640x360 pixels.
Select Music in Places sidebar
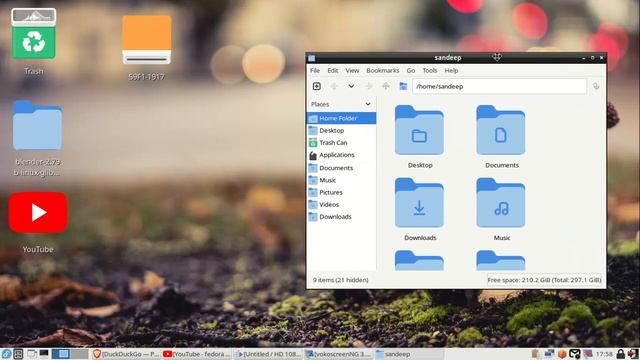tap(342, 180)
